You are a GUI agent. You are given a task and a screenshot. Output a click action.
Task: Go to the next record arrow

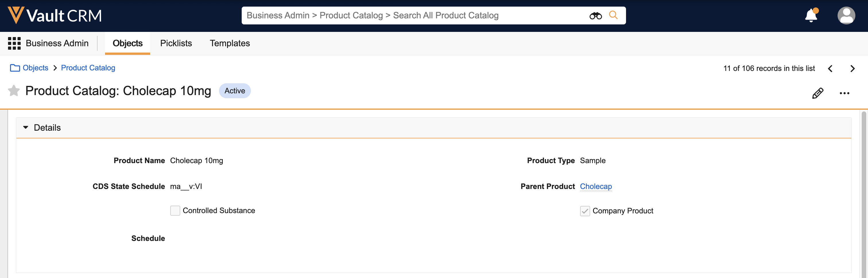click(x=852, y=68)
